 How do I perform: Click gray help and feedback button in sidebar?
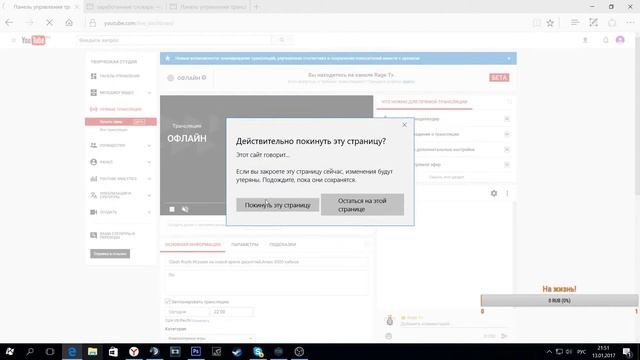(110, 253)
